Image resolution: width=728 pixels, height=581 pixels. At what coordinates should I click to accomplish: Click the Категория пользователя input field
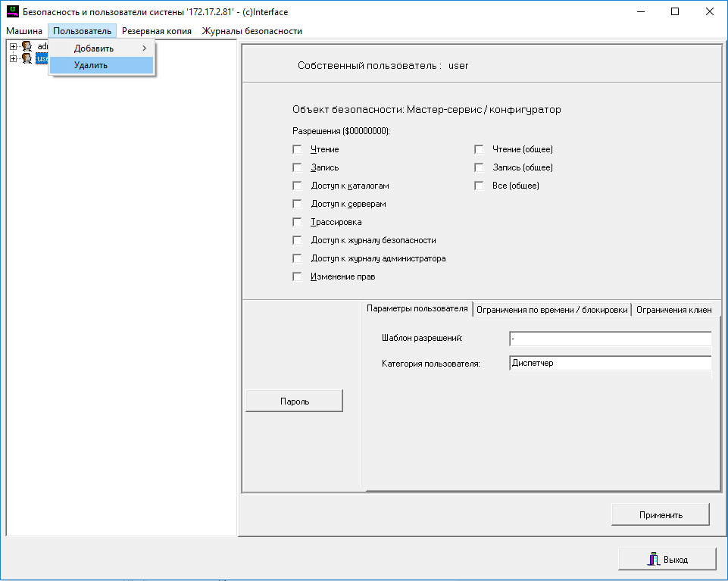point(610,364)
